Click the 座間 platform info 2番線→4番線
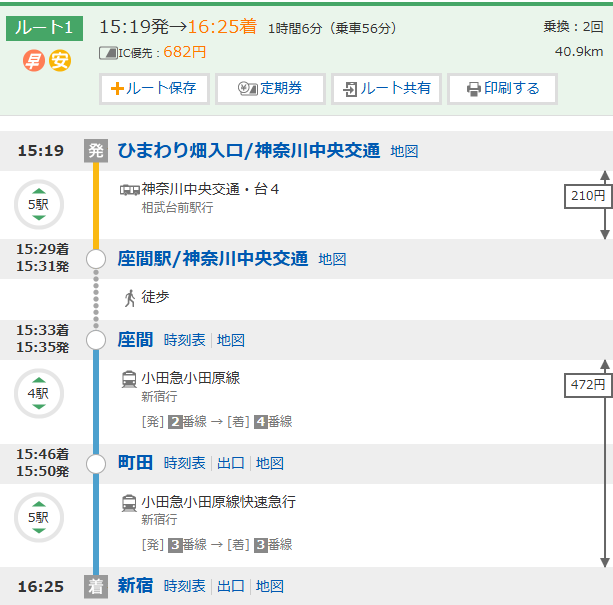 (x=217, y=422)
